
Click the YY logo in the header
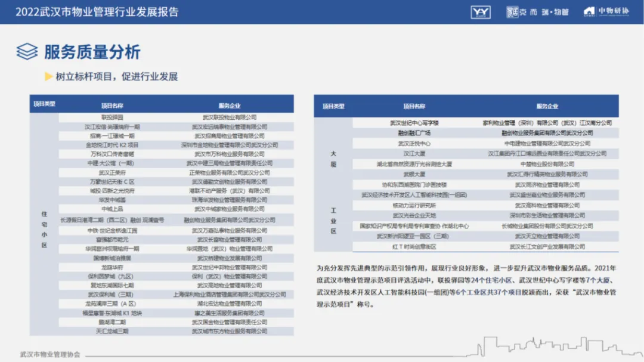481,12
